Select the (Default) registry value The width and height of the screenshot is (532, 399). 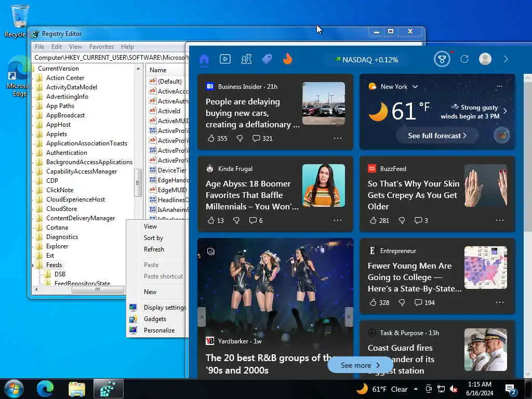(170, 82)
